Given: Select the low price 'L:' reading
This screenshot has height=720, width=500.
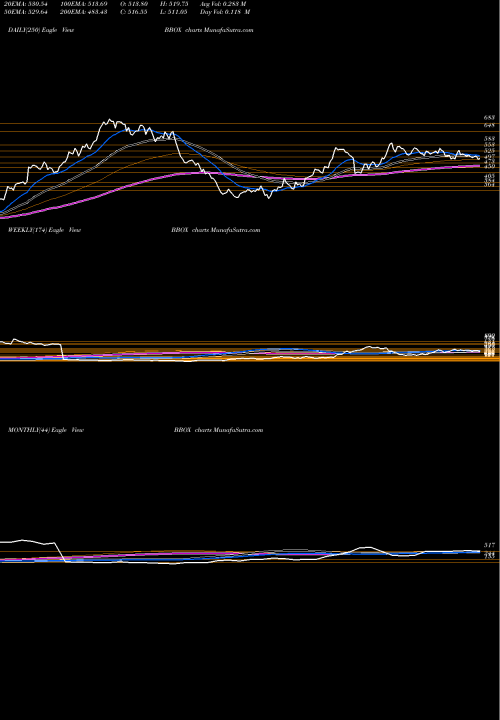Looking at the screenshot, I should pyautogui.click(x=174, y=12).
